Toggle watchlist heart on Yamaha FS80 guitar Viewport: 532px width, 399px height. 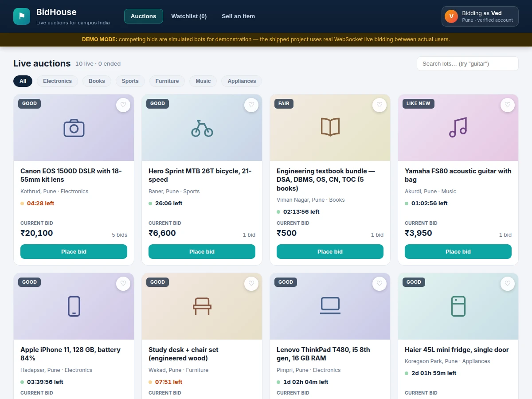[x=508, y=105]
